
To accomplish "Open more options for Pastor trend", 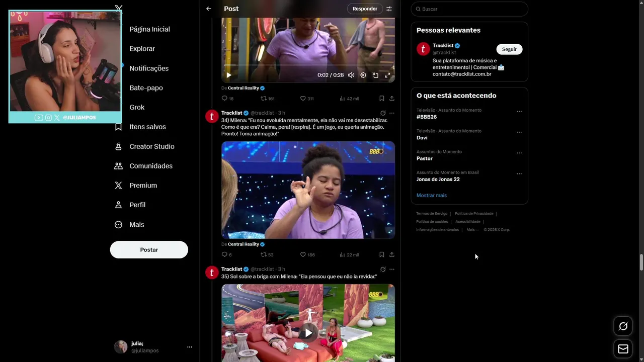I will point(519,153).
